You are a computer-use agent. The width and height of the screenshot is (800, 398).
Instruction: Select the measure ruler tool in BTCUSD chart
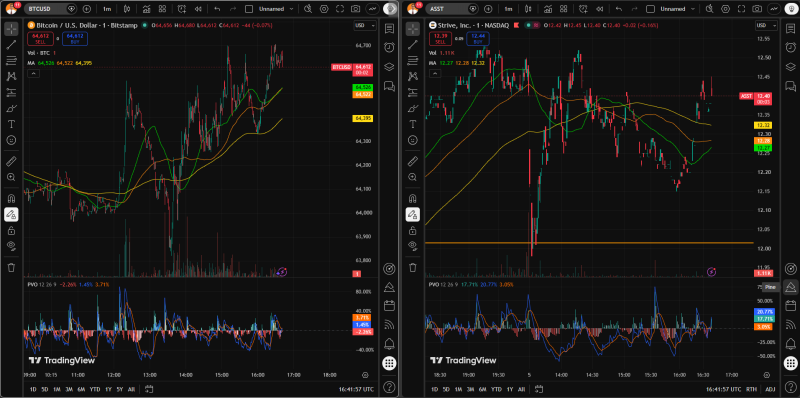[x=11, y=162]
